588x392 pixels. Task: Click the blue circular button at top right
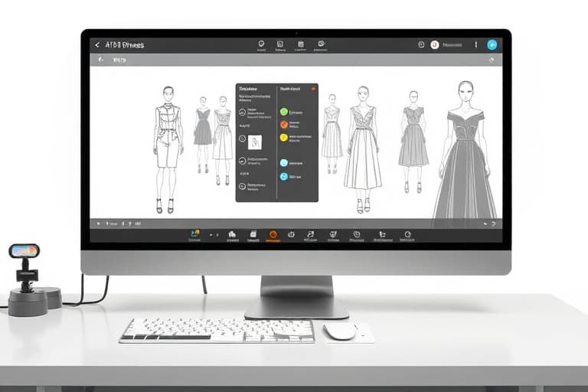click(x=492, y=44)
